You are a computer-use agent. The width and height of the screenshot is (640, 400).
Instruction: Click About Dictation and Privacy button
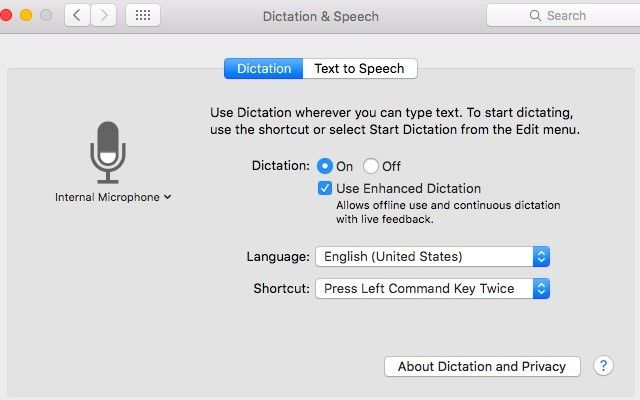tap(482, 367)
